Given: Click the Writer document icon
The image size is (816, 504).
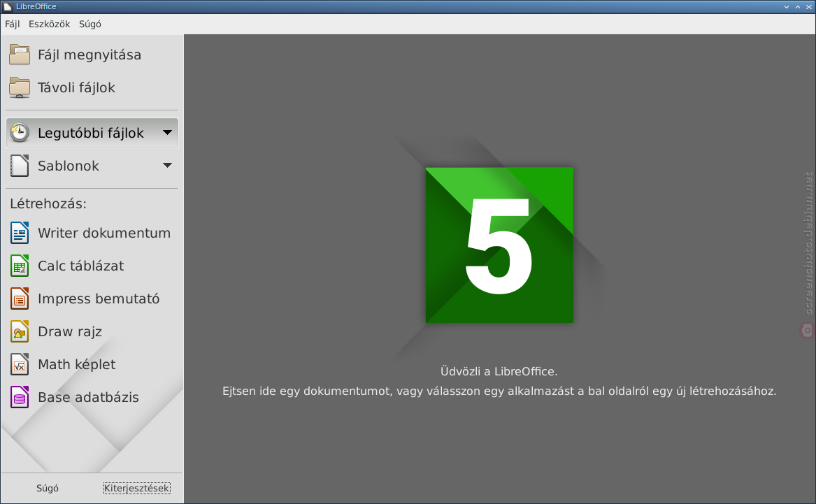Looking at the screenshot, I should coord(20,233).
